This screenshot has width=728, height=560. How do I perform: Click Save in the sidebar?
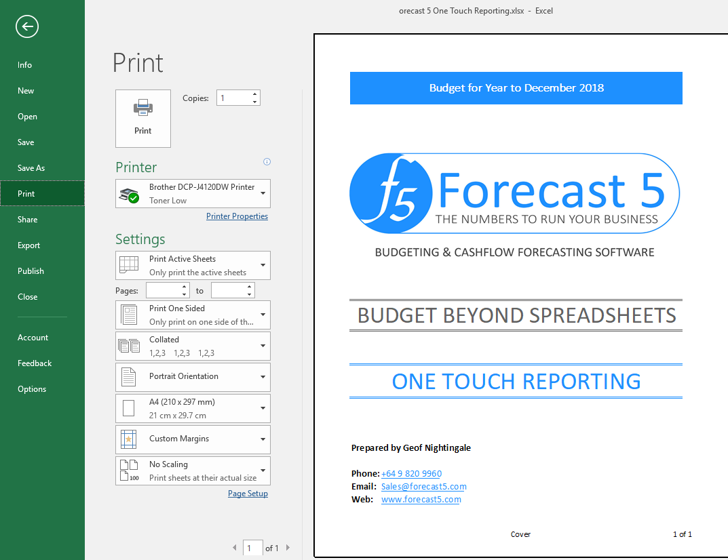42,142
